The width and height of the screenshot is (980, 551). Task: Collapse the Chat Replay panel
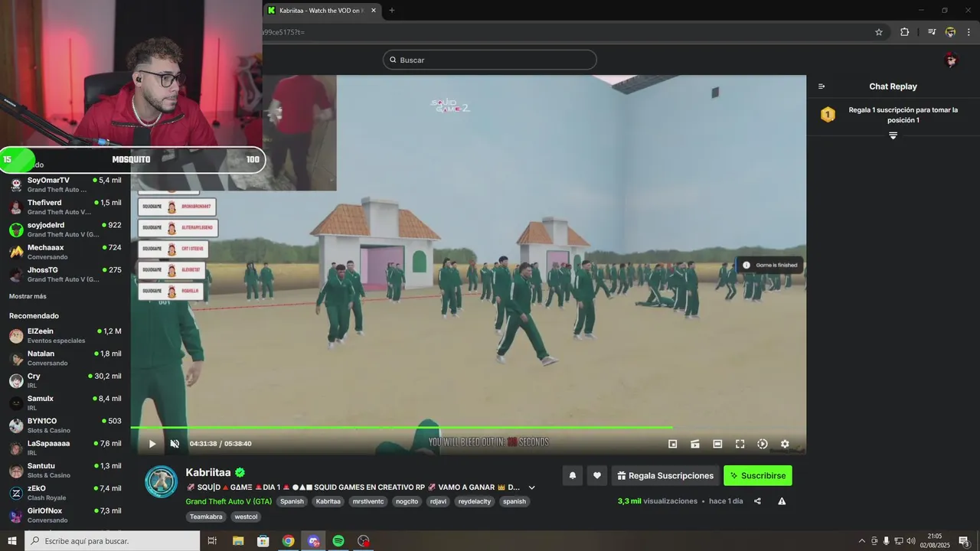coord(822,86)
